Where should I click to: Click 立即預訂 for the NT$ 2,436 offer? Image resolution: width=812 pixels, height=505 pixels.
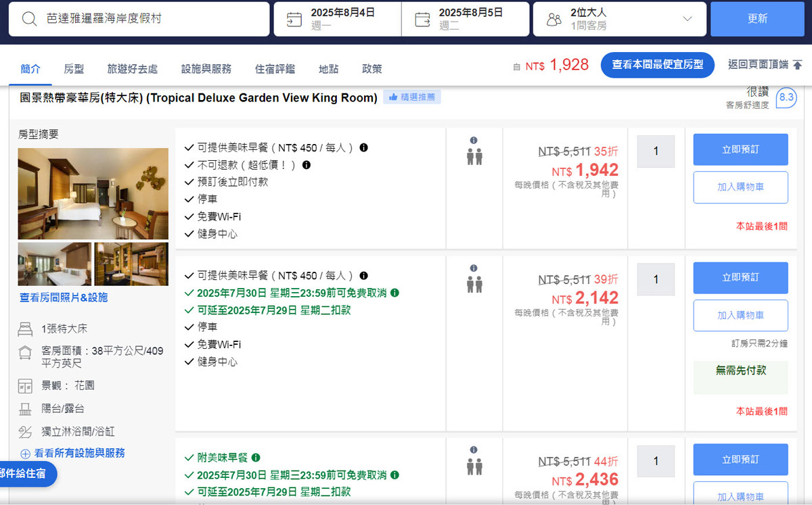pos(740,460)
